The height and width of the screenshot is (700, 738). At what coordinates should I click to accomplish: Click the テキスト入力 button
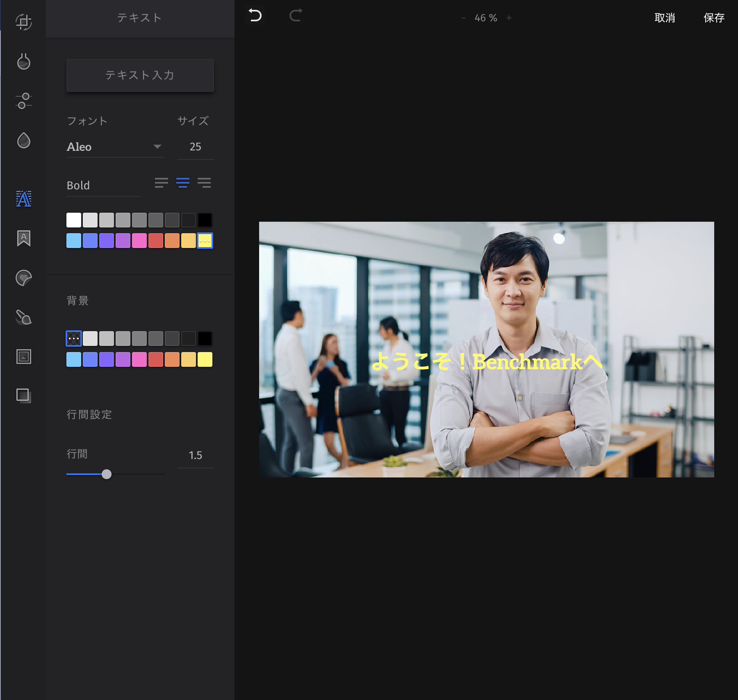140,75
